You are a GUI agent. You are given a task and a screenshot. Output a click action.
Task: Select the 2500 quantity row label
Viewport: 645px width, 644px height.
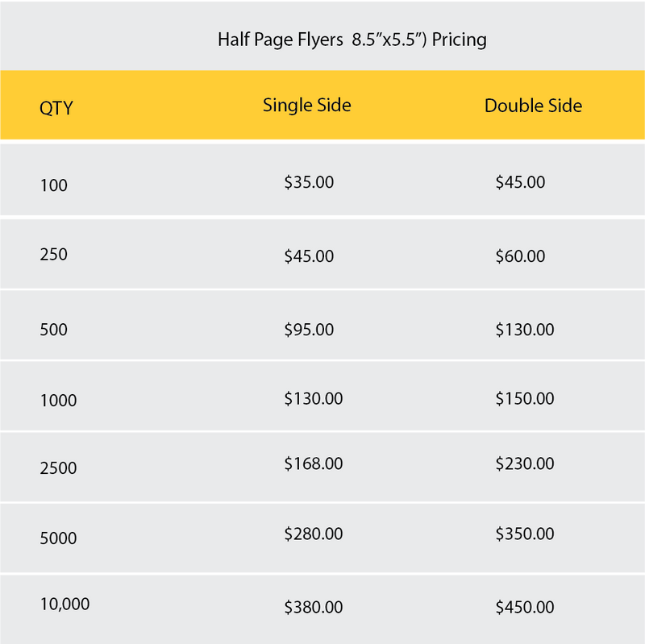click(58, 468)
